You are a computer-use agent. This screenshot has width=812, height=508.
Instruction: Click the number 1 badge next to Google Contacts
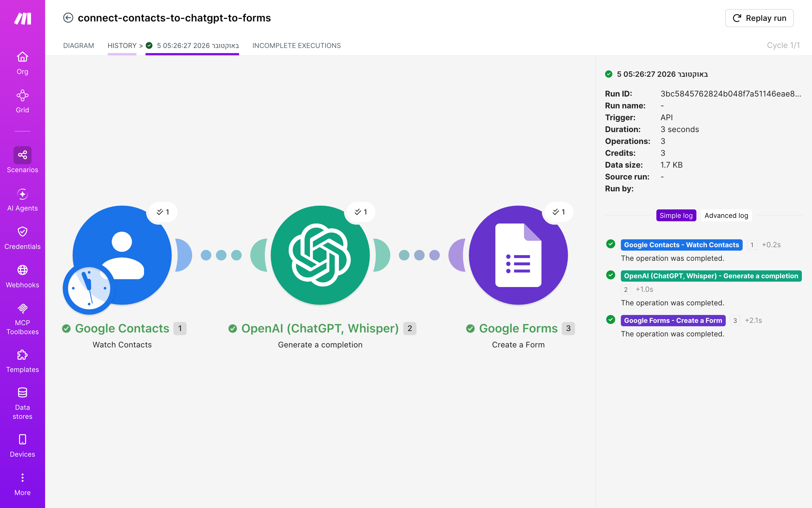[x=180, y=328]
